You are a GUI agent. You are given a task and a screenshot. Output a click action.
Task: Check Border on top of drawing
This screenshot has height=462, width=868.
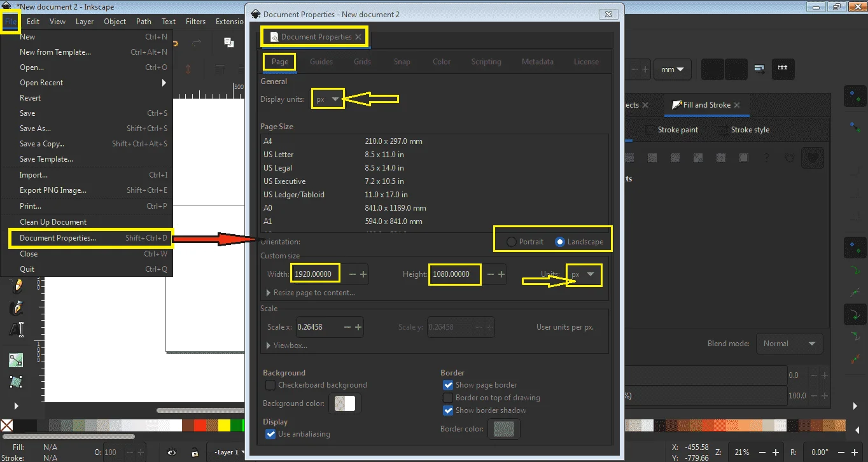point(448,398)
